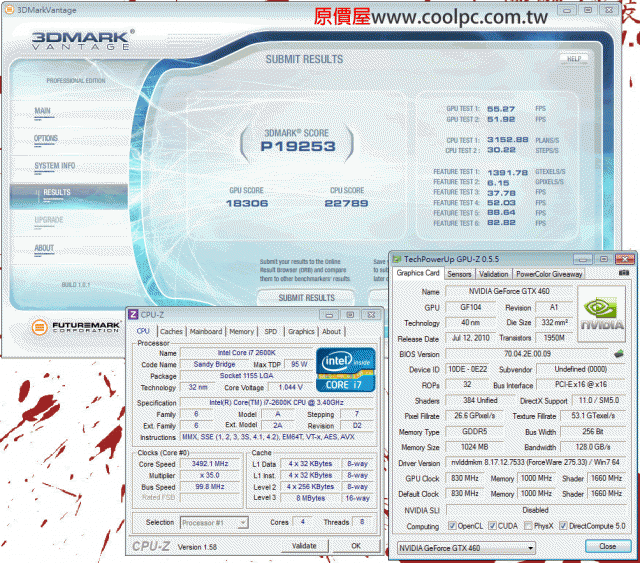Toggle the DirectCompute 5.0 checkbox
Image resolution: width=640 pixels, height=563 pixels.
tap(563, 526)
